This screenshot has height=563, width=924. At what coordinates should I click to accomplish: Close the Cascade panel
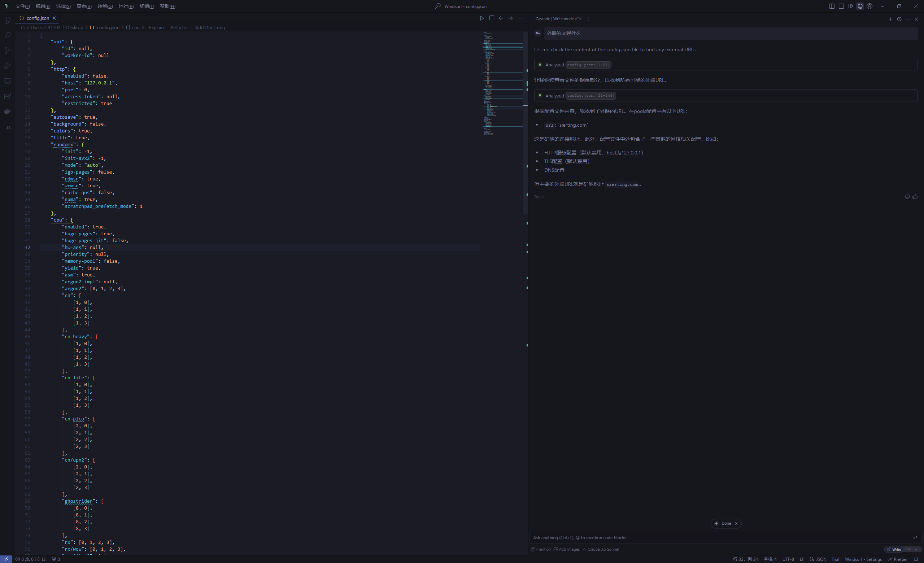coord(916,19)
